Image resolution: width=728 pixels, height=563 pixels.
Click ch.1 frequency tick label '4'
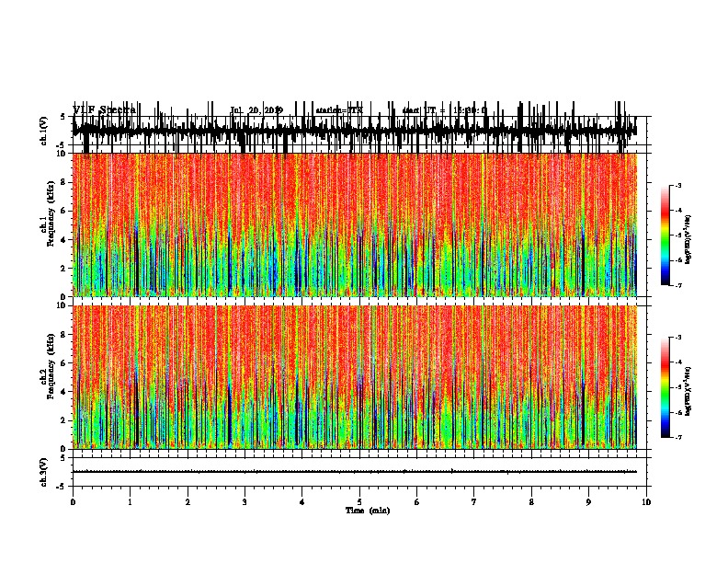coord(64,240)
